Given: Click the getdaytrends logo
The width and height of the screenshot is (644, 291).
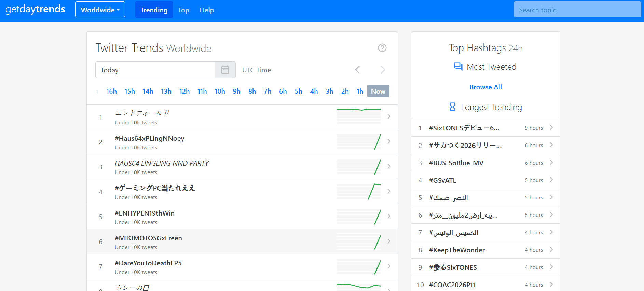Looking at the screenshot, I should tap(35, 9).
